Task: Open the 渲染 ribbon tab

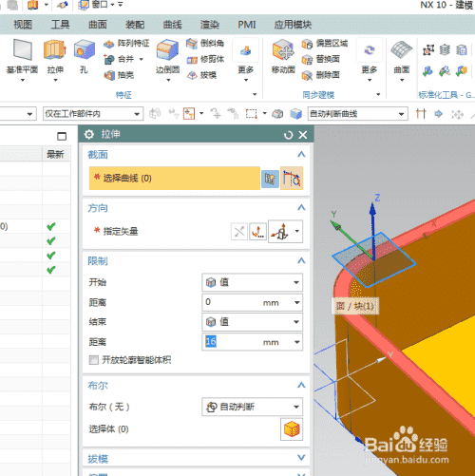Action: (210, 25)
